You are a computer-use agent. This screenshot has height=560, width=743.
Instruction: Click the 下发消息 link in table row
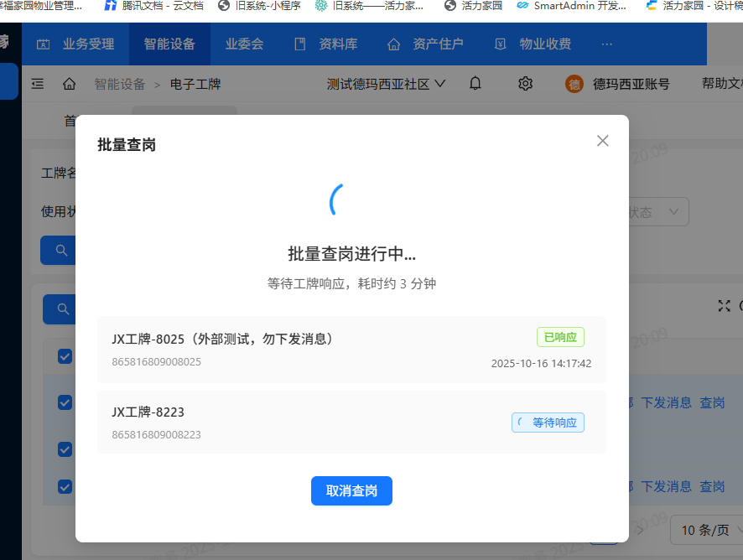[x=666, y=402]
